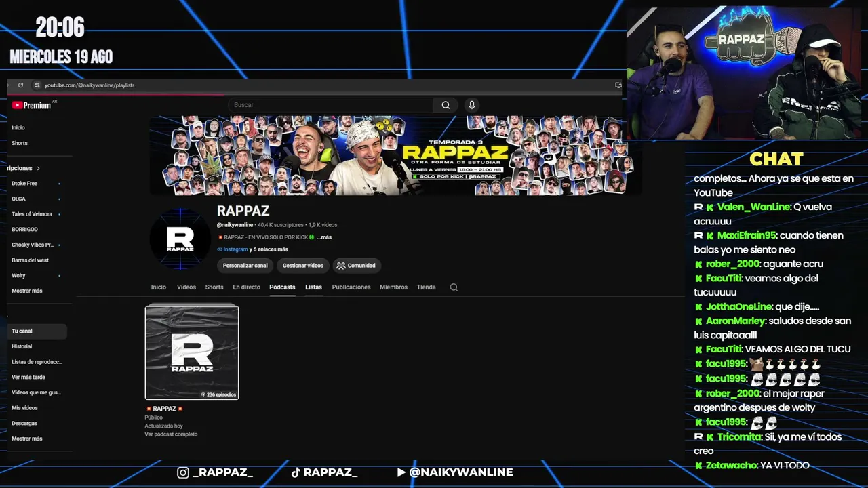Open Shorts in the left sidebar
868x488 pixels.
pyautogui.click(x=20, y=143)
